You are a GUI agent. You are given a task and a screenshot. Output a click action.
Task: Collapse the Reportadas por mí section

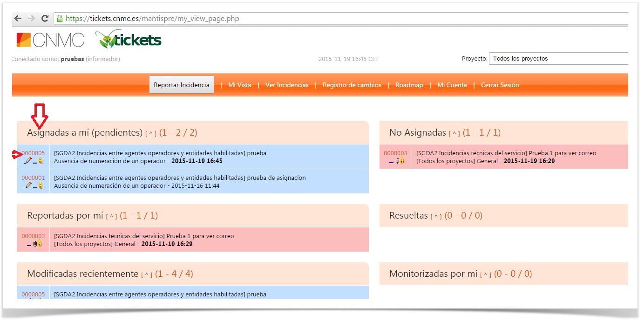[111, 217]
